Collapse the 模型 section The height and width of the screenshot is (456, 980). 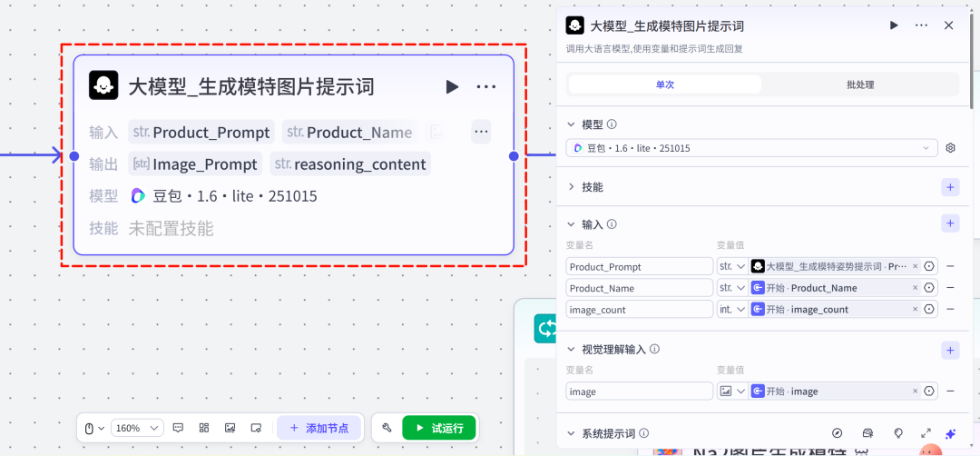click(572, 124)
